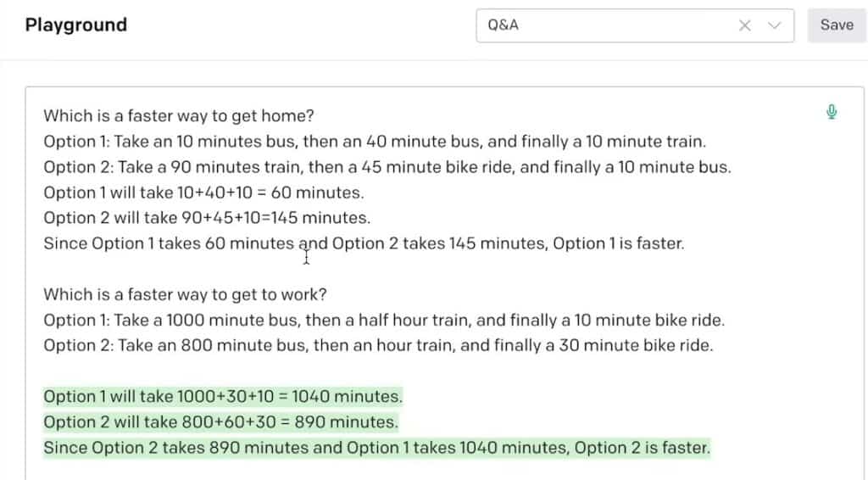Click the text '10+40+10 = 60 minutes'
Image resolution: width=868 pixels, height=480 pixels.
coord(270,193)
